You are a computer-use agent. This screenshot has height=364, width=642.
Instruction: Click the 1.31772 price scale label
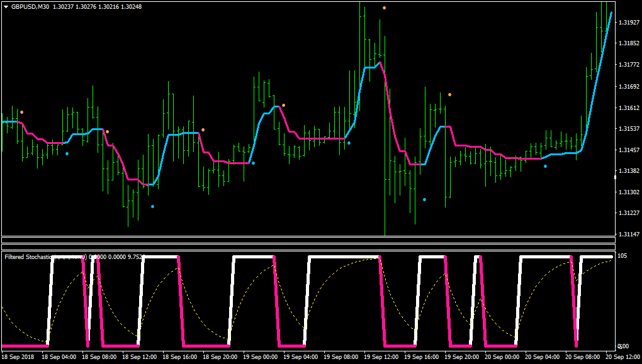point(629,65)
